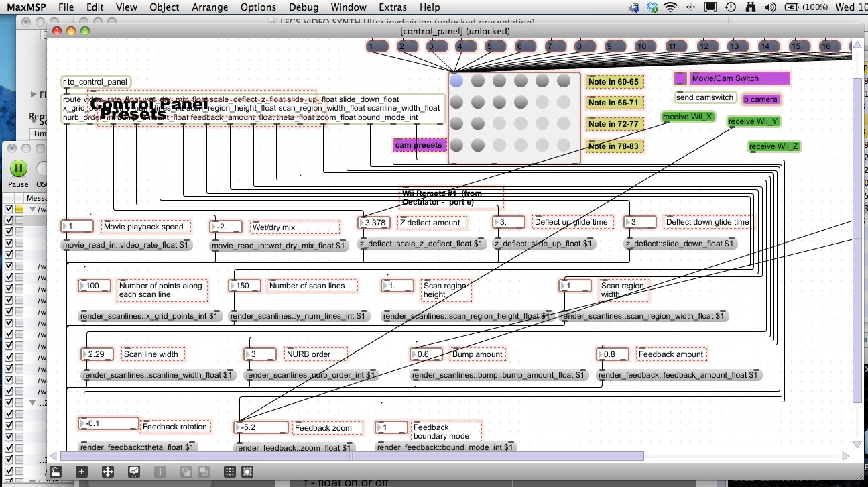
Task: Toggle the show grid icon
Action: (230, 472)
